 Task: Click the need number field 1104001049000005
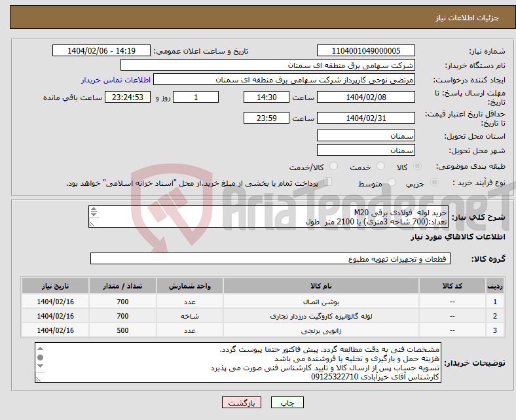(366, 50)
